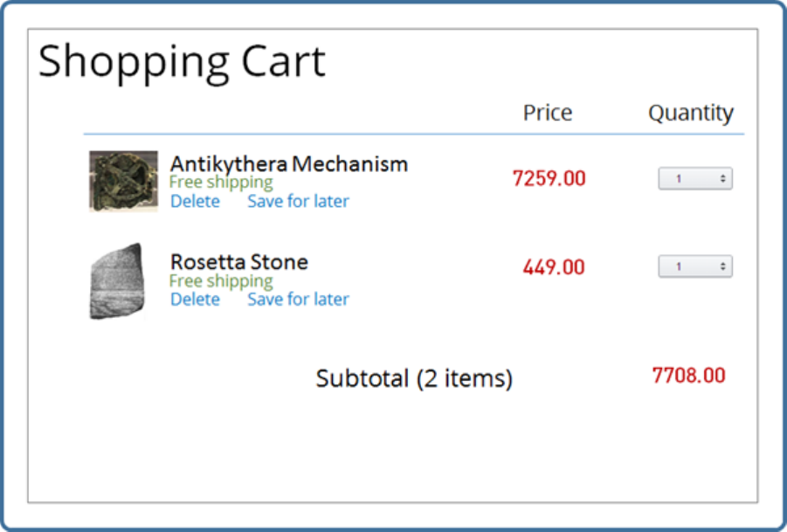Click the 449.00 price value
787x532 pixels.
point(553,267)
